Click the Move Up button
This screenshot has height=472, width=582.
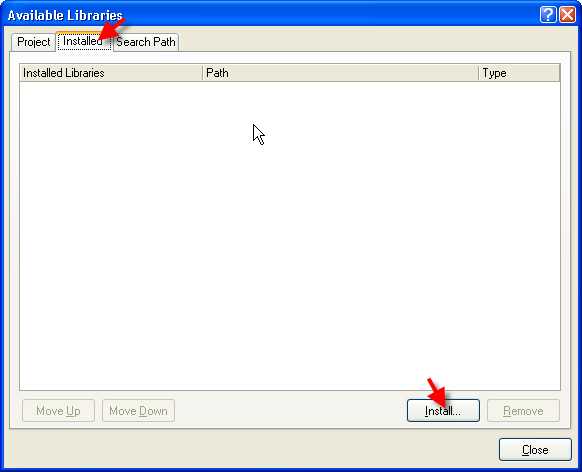(x=58, y=411)
